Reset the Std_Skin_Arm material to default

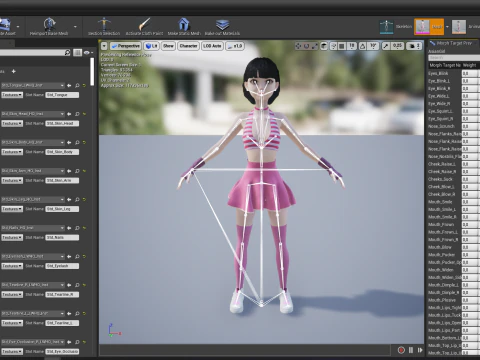coord(84,171)
